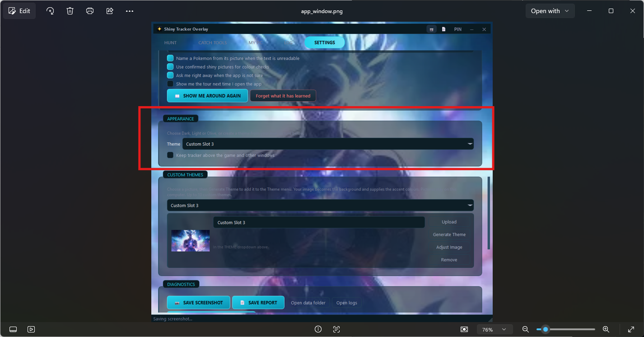Select the SETTINGS tab
The width and height of the screenshot is (644, 337).
pos(325,42)
